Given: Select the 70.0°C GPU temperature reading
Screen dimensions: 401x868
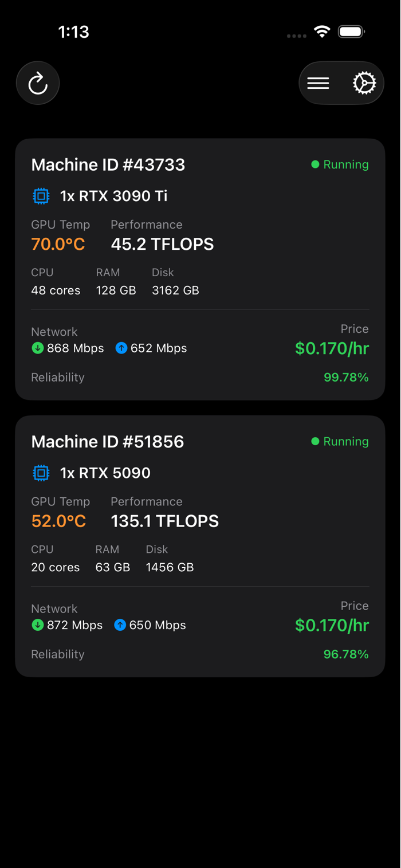Looking at the screenshot, I should click(58, 244).
